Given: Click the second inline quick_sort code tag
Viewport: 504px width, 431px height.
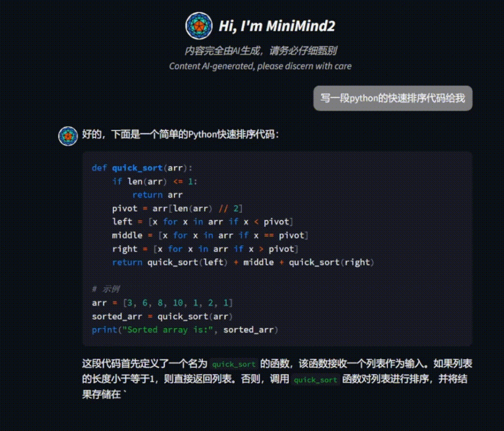Looking at the screenshot, I should coord(316,380).
